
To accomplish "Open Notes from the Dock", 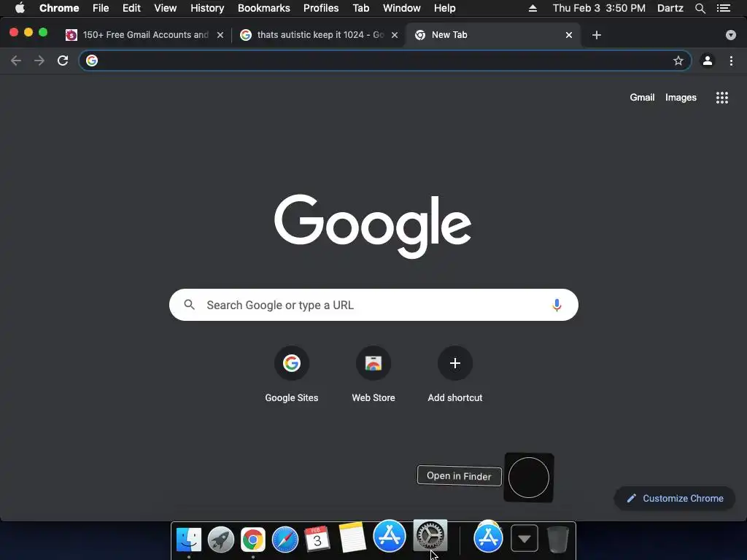I will click(352, 537).
